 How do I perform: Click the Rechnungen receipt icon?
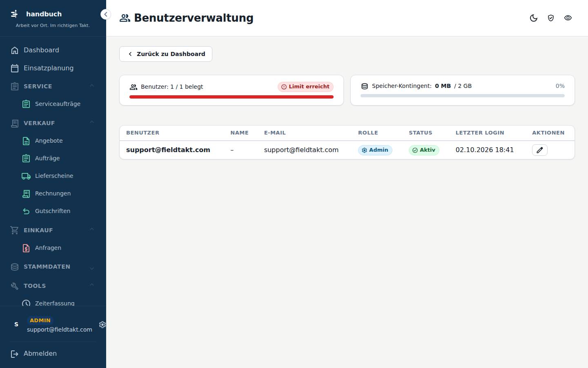(26, 194)
